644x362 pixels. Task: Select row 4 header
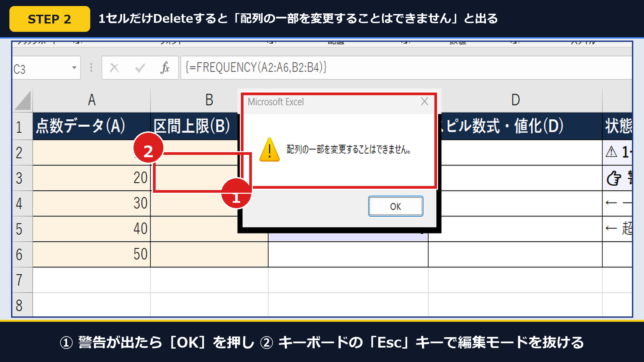point(22,203)
